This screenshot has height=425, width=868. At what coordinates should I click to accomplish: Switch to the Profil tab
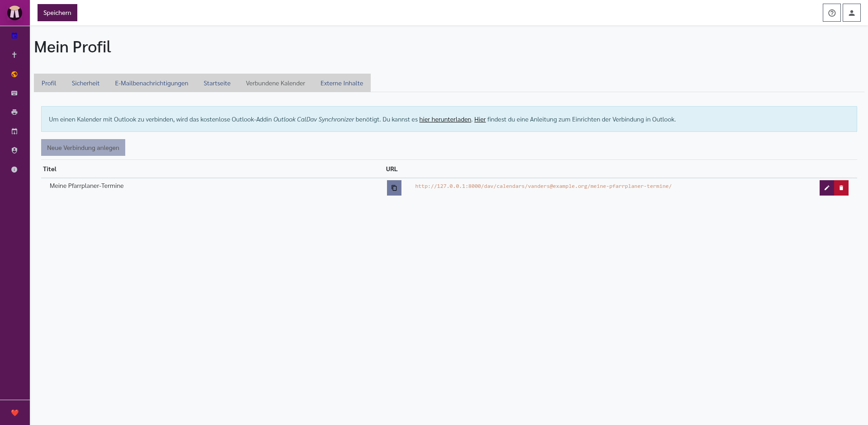(49, 83)
